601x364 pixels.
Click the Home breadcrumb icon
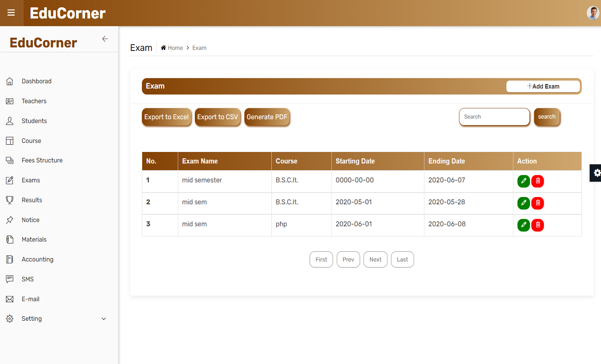coord(163,48)
